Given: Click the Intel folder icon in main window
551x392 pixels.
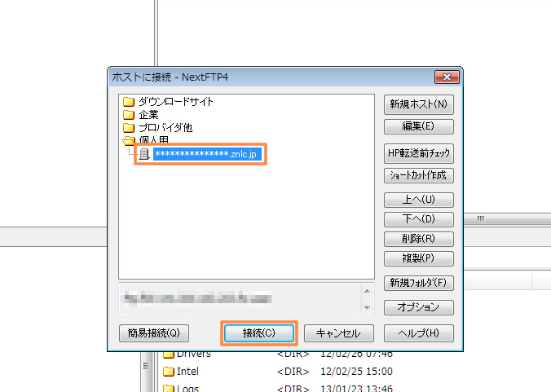Looking at the screenshot, I should (169, 372).
